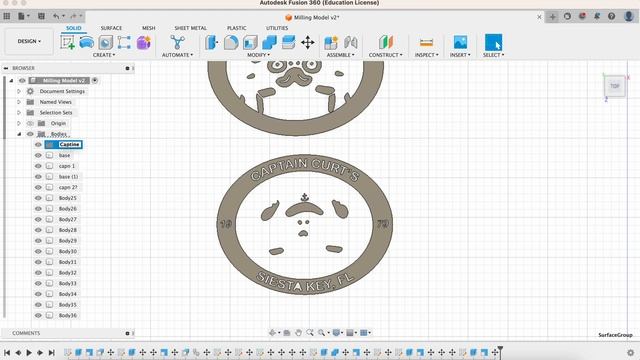Expand the Document Settings node
640x360 pixels.
(19, 91)
